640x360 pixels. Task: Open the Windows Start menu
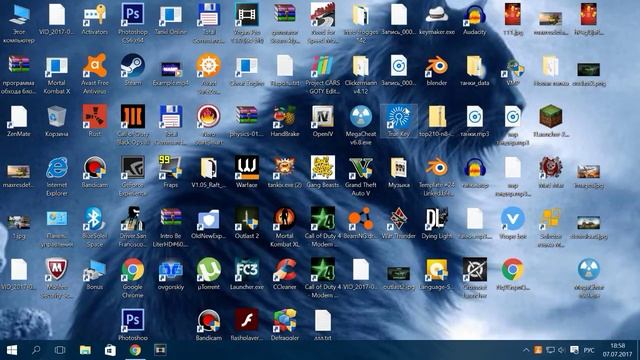(12, 350)
